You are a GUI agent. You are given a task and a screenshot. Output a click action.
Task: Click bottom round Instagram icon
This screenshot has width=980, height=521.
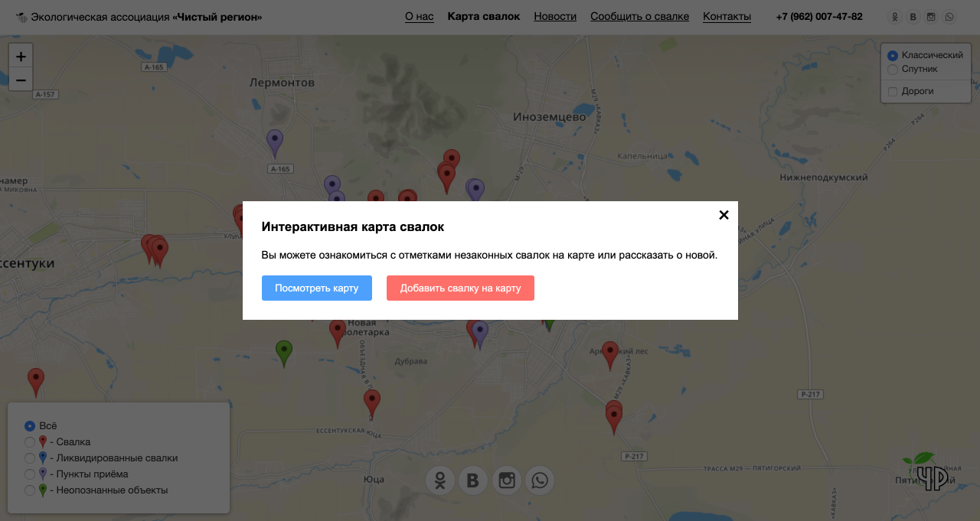tap(506, 480)
